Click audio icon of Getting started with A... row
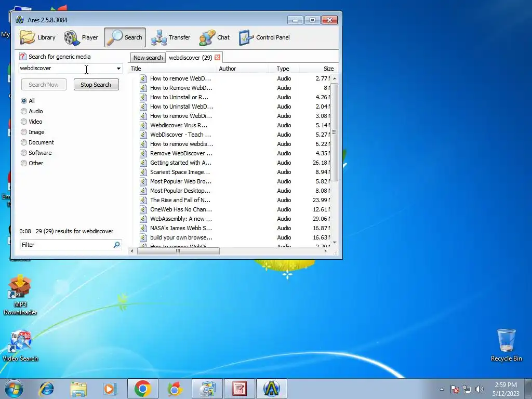Screen dimensions: 532x399 pyautogui.click(x=143, y=163)
